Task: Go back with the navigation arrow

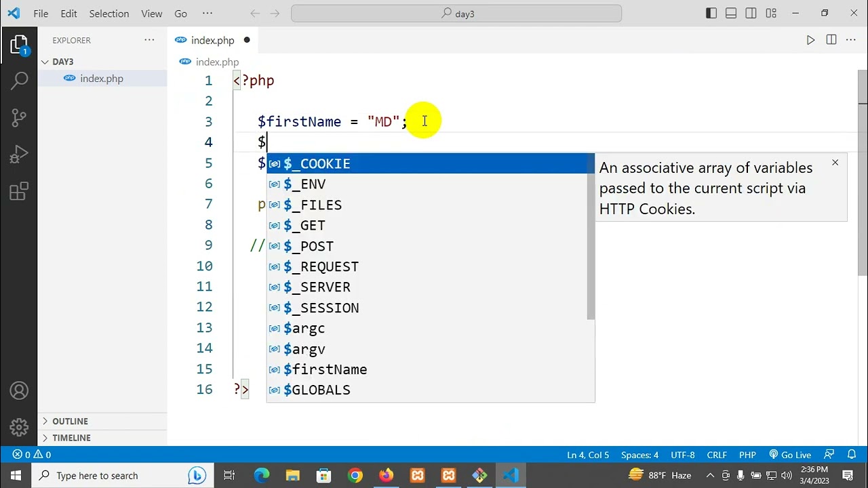Action: (255, 13)
